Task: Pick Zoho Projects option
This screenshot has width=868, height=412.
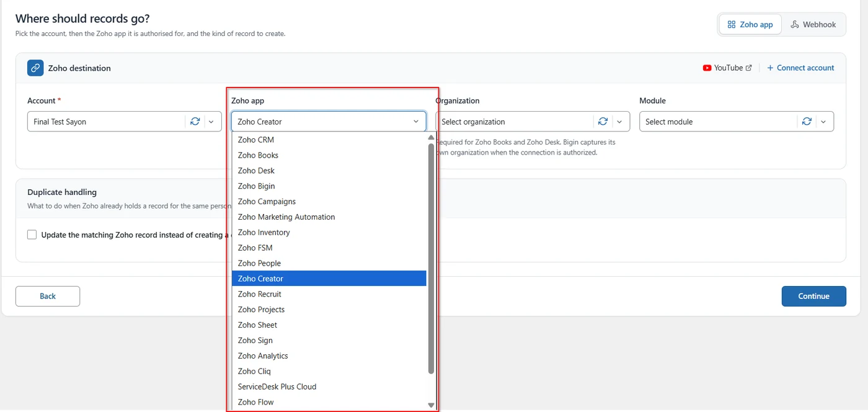Action: point(329,310)
